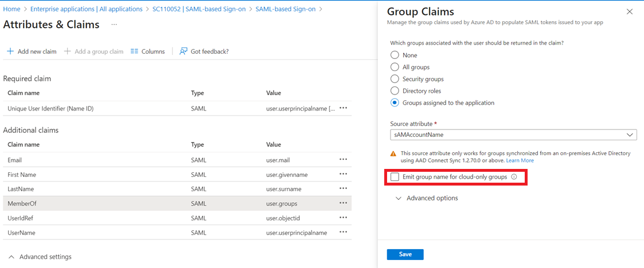644x268 pixels.
Task: Click SAML type in the Email row
Action: (x=199, y=160)
